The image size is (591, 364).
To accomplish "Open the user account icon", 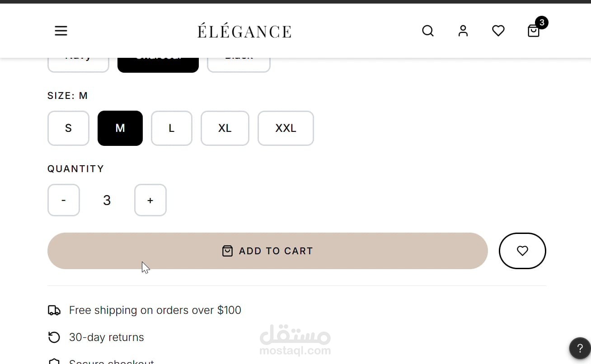I will click(x=463, y=31).
